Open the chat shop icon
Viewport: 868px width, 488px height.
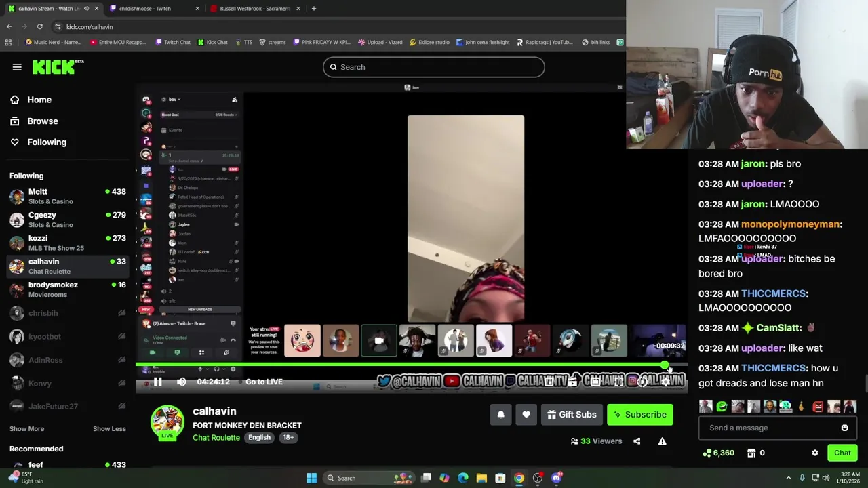(x=751, y=453)
